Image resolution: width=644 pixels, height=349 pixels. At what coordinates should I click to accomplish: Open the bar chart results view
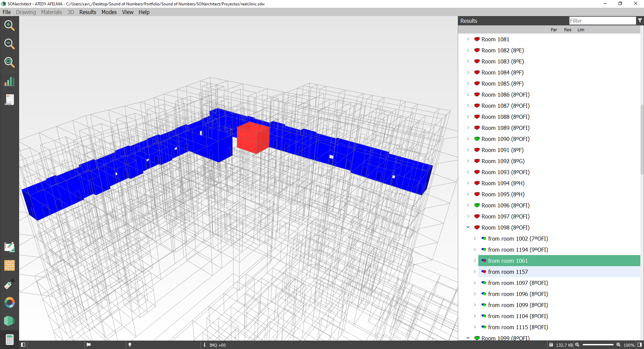point(9,82)
